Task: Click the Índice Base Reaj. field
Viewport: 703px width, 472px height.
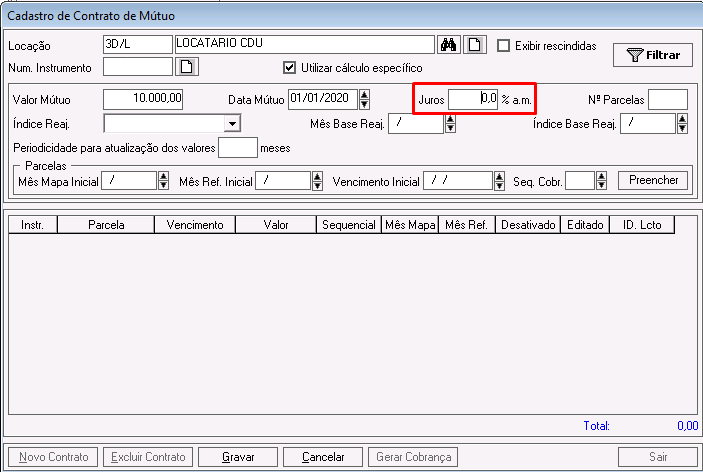Action: 648,123
